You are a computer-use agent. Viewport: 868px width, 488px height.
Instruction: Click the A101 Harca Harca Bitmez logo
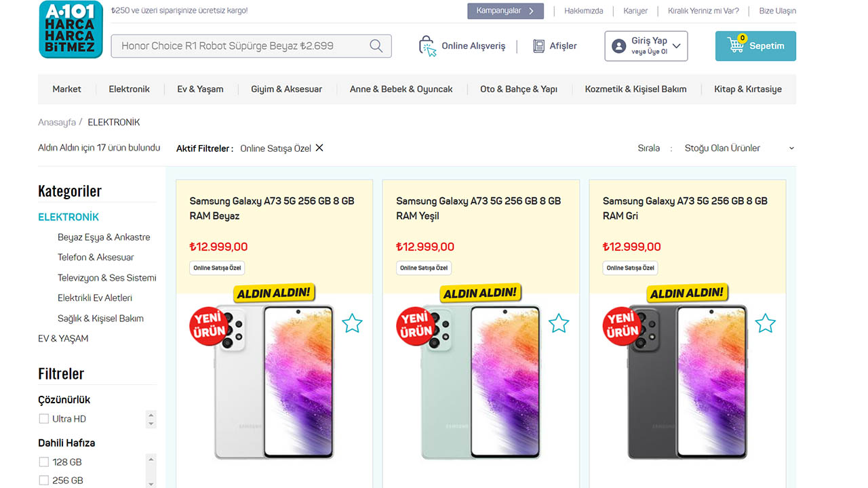(x=71, y=29)
